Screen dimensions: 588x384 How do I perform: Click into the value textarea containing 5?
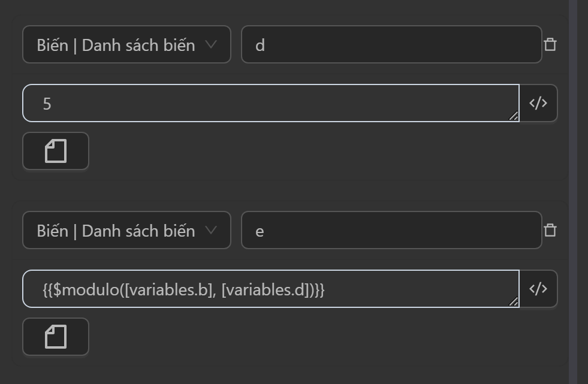tap(270, 104)
